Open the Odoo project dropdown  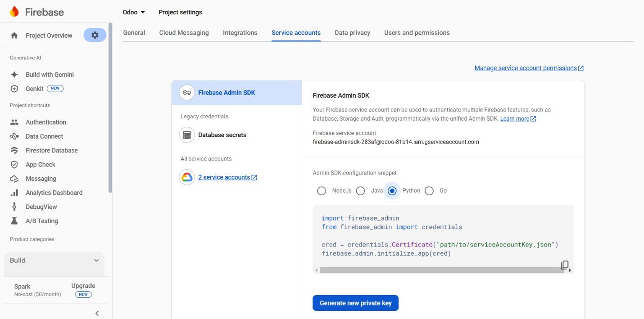[x=134, y=12]
